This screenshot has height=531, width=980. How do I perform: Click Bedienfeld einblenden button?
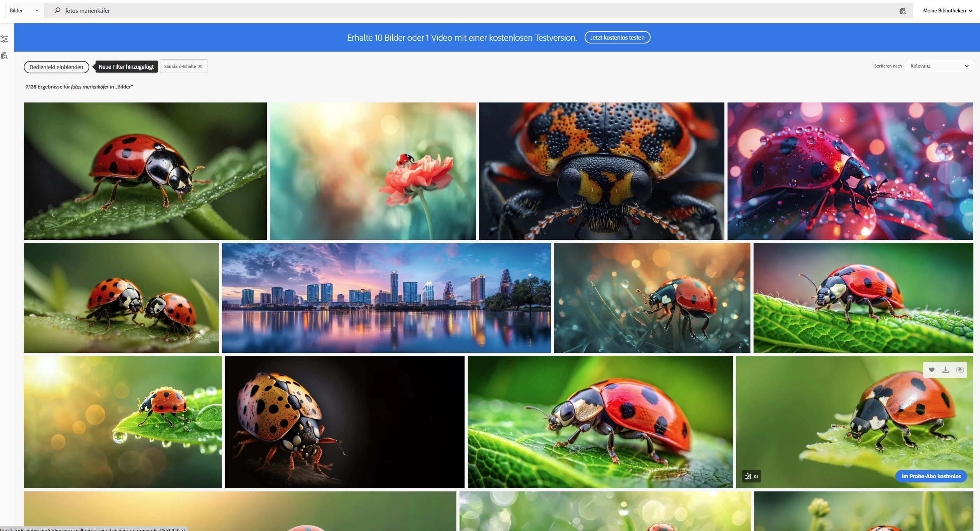(x=56, y=67)
